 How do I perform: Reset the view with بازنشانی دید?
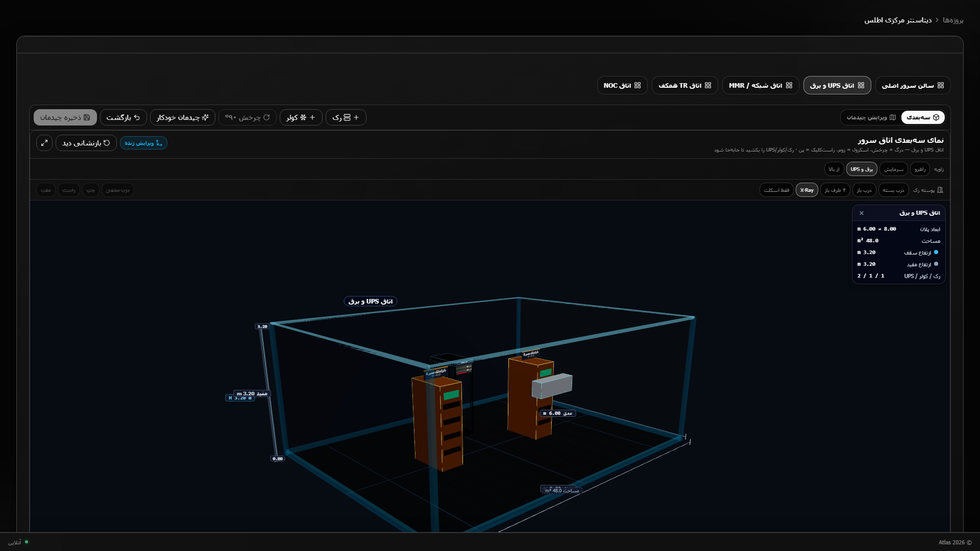(x=86, y=143)
